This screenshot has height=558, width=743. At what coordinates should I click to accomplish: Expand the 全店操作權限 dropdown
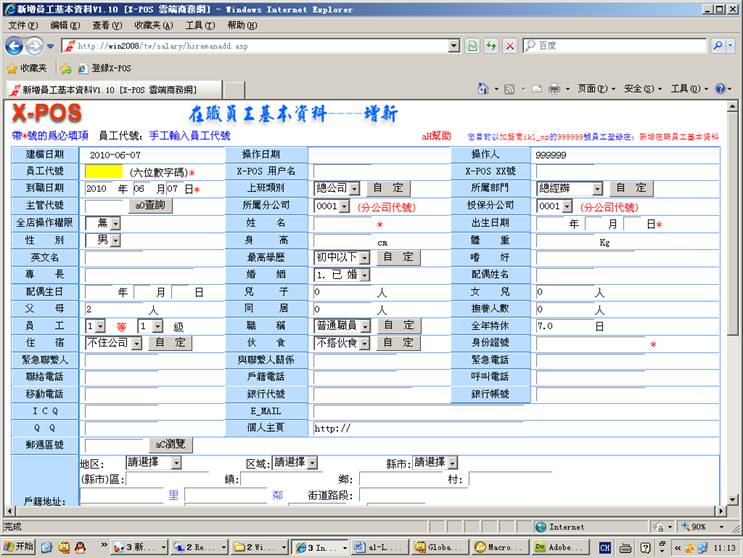115,223
